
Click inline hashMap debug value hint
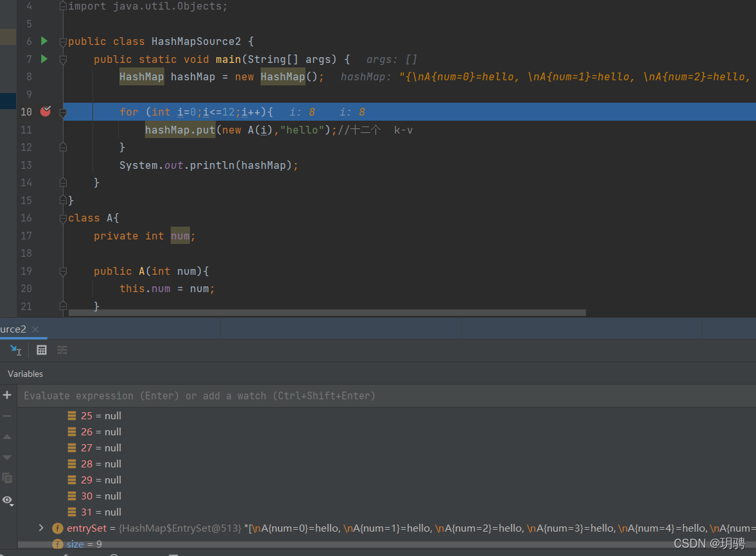point(546,76)
